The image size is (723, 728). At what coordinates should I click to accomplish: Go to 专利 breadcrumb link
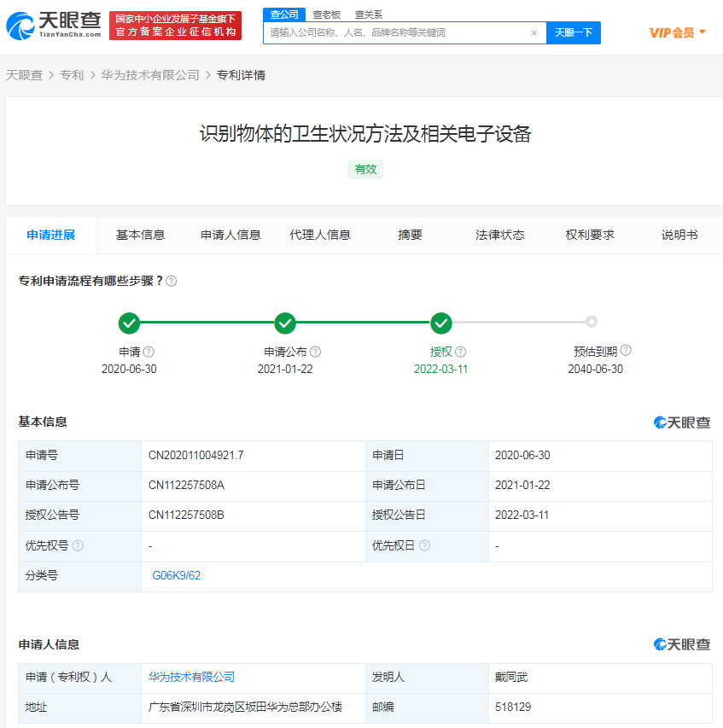(72, 75)
